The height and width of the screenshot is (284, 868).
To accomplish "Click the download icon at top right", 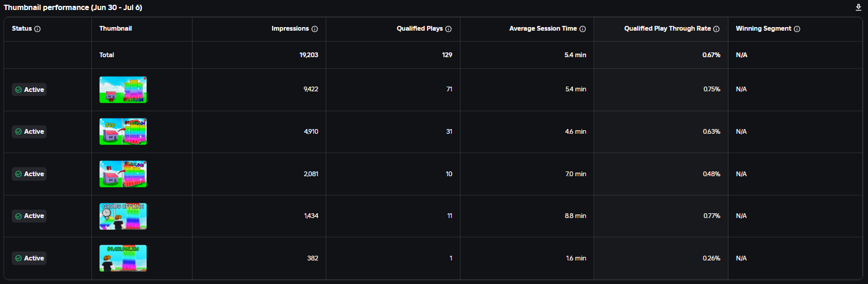I will point(858,8).
